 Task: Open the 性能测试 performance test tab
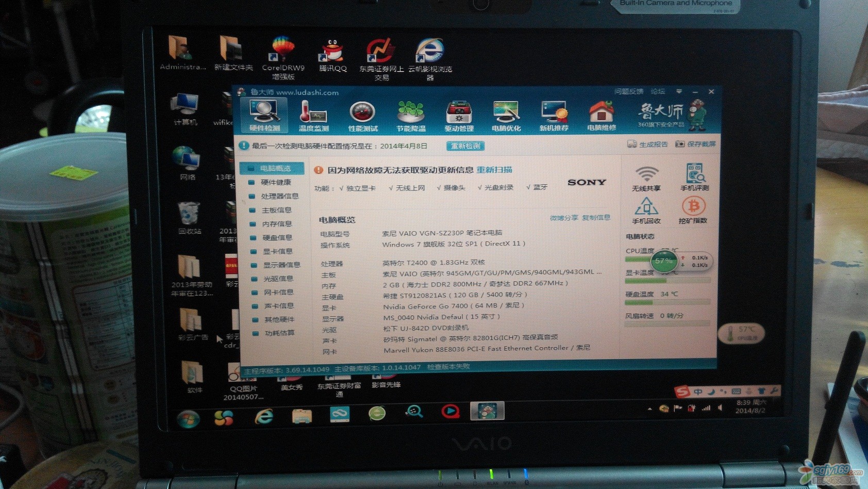(362, 116)
